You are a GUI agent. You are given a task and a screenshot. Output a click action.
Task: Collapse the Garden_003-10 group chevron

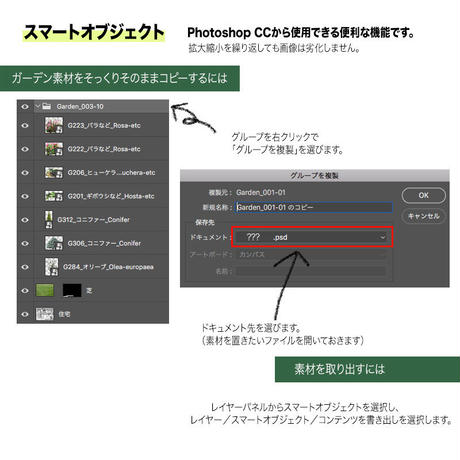[38, 106]
